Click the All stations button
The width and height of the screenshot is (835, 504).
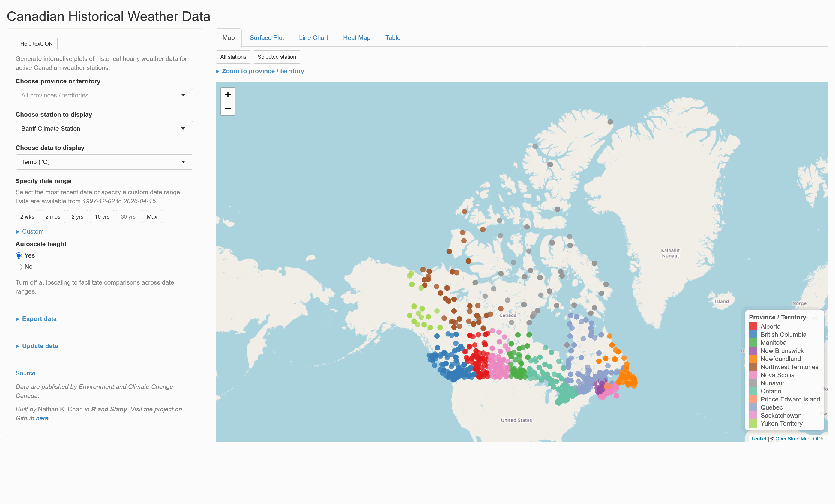233,57
